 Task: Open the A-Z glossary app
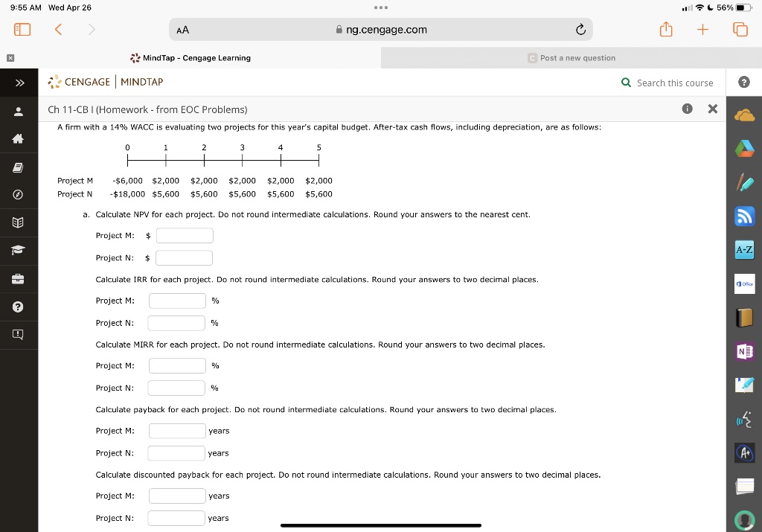click(x=744, y=250)
